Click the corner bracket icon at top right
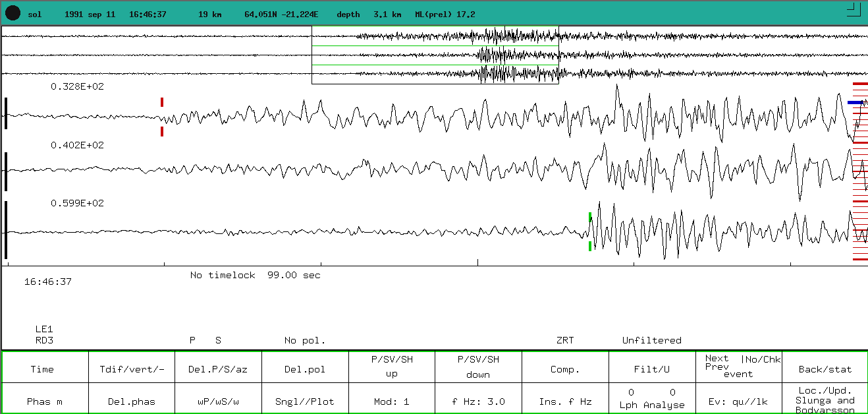The image size is (868, 414). pyautogui.click(x=853, y=8)
